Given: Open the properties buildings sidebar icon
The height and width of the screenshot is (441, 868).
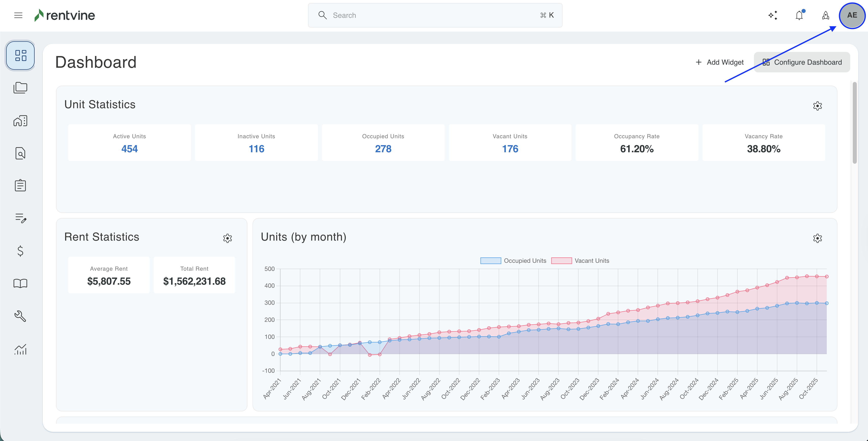Looking at the screenshot, I should (20, 121).
